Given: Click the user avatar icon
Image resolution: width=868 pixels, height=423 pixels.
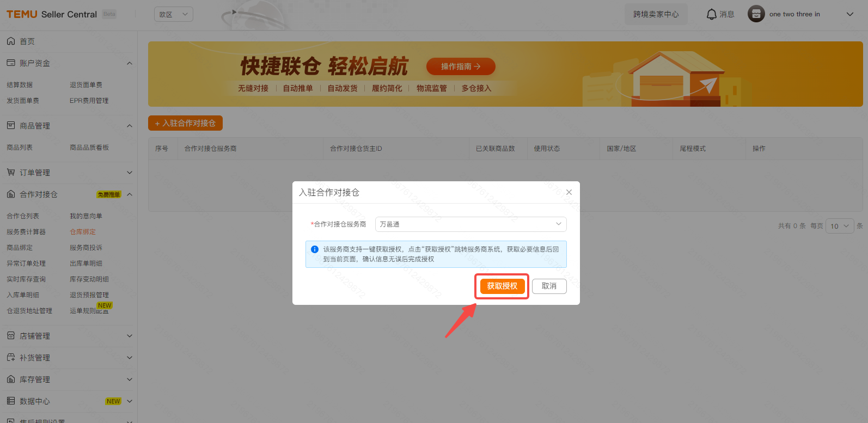Looking at the screenshot, I should coord(756,14).
